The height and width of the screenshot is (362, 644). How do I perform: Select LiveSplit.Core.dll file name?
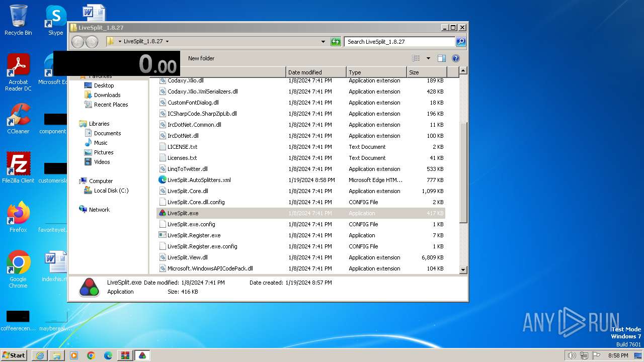[x=188, y=191]
